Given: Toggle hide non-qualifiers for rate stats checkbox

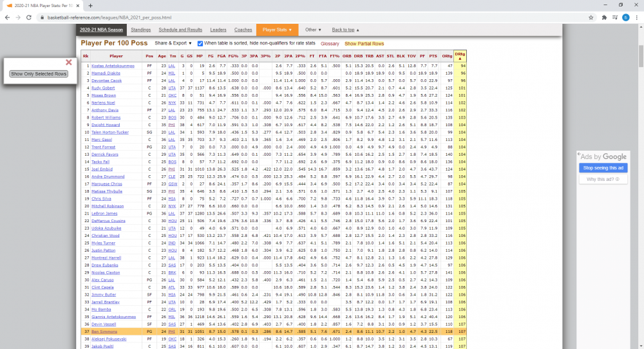Looking at the screenshot, I should pos(200,44).
